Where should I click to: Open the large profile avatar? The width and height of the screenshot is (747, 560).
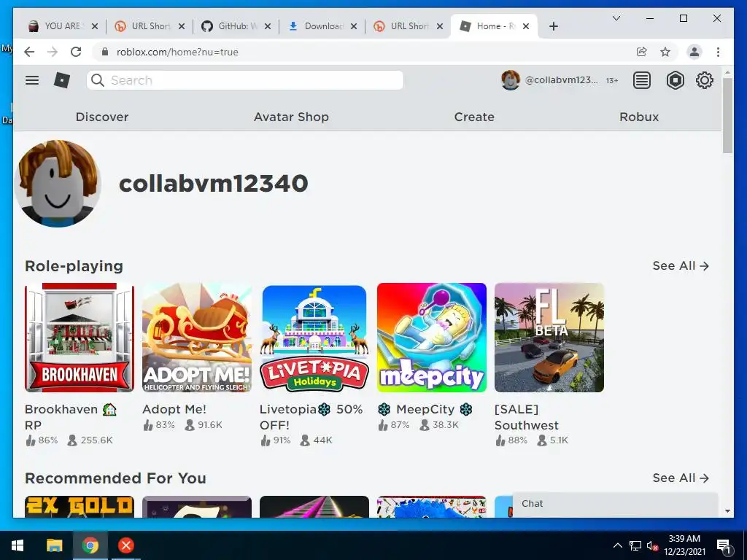tap(58, 183)
